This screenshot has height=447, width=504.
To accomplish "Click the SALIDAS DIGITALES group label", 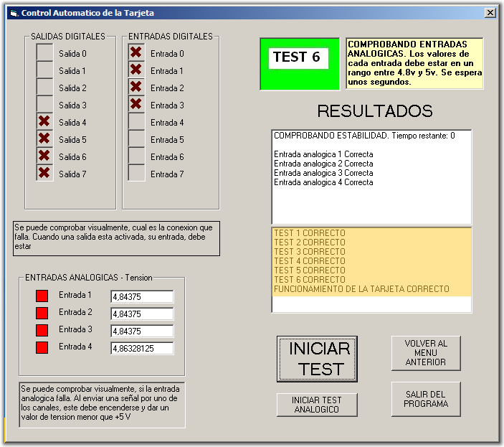I will 68,37.
